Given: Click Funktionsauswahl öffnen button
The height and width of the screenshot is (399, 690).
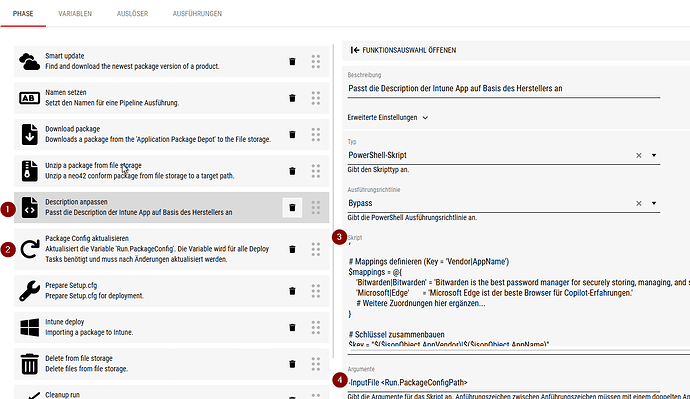Looking at the screenshot, I should (403, 50).
